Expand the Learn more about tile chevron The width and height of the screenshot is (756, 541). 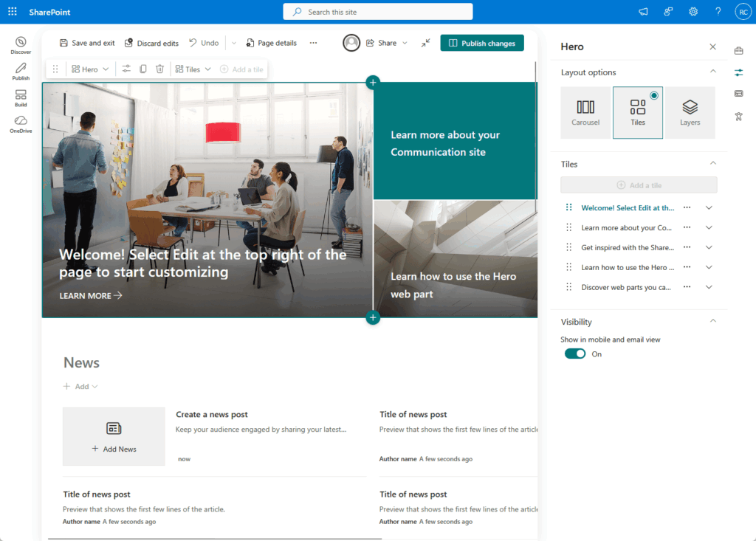709,227
